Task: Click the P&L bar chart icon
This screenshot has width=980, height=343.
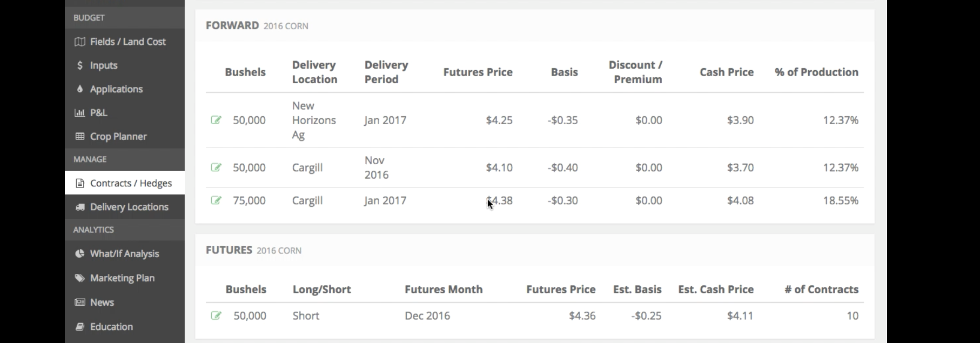Action: 79,113
